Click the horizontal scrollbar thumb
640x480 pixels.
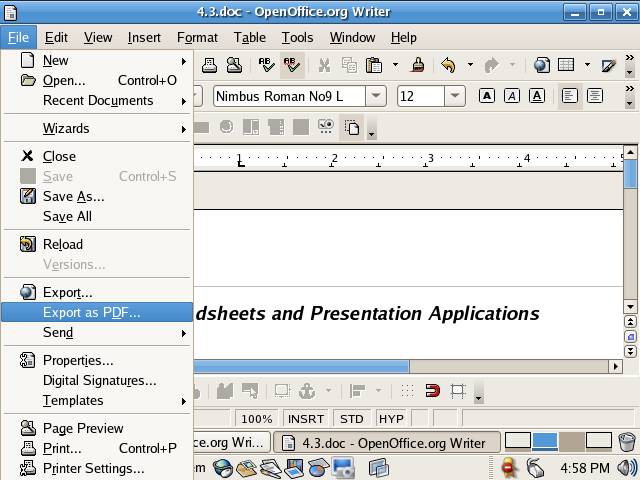(x=301, y=367)
